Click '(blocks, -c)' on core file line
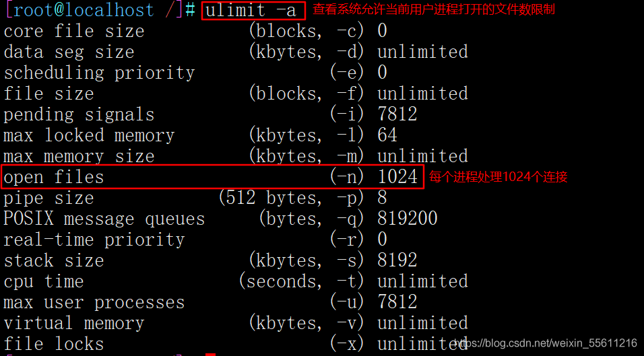 pyautogui.click(x=307, y=31)
